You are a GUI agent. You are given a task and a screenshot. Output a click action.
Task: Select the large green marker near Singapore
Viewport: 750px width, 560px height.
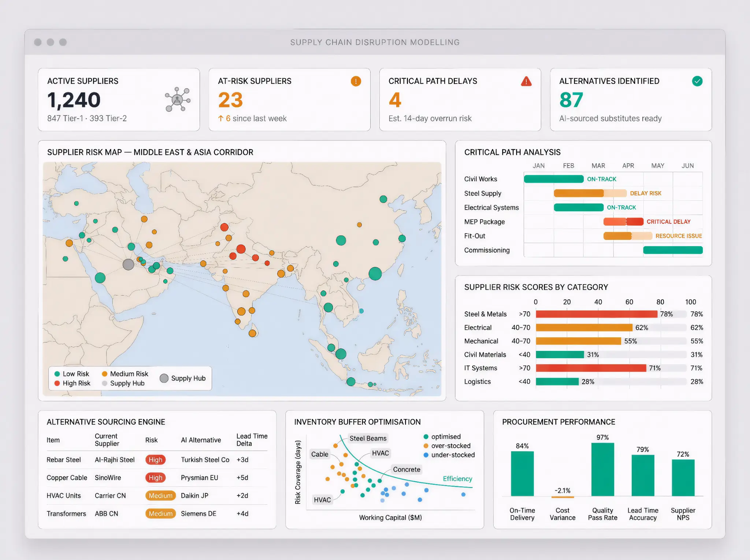coord(341,354)
